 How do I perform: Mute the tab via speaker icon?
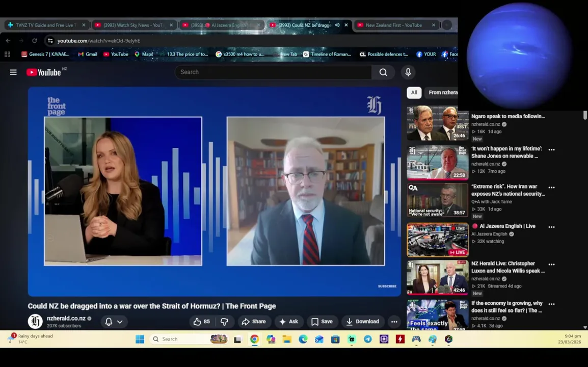tap(337, 25)
